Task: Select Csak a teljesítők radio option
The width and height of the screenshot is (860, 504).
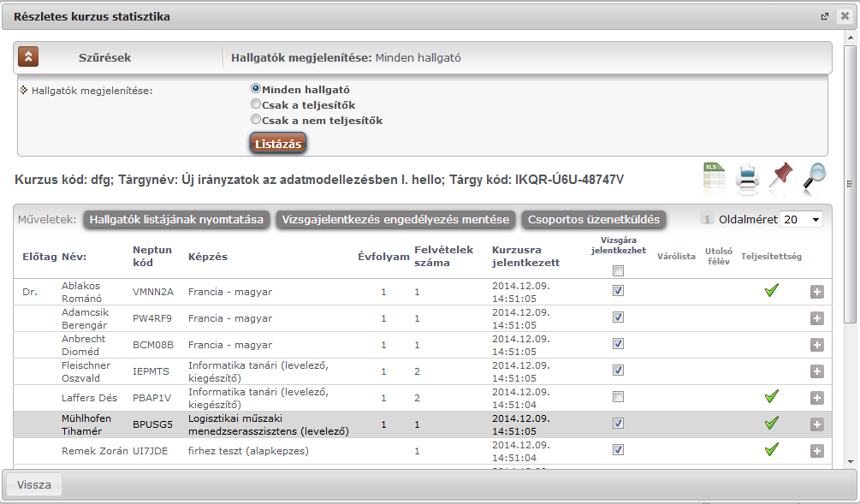Action: 256,104
